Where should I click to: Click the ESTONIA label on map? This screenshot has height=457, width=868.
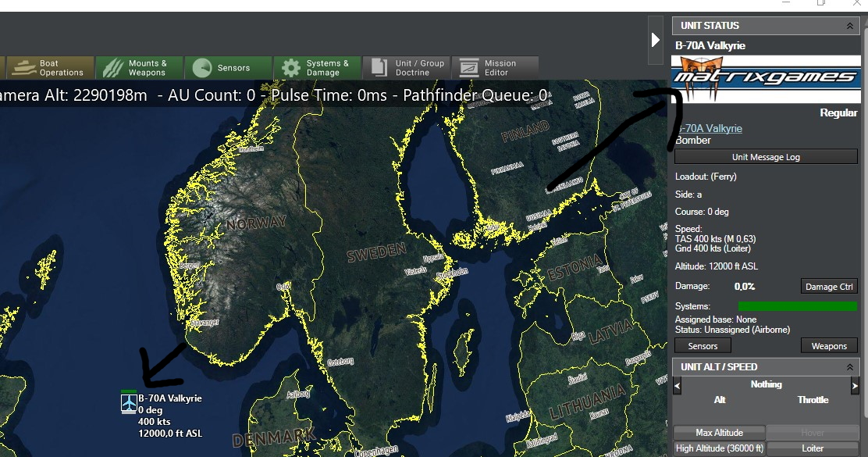[575, 266]
